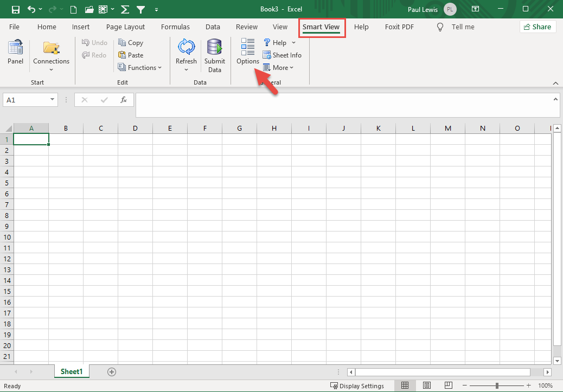Viewport: 563px width, 392px height.
Task: Increase zoom with the zoom slider
Action: 528,385
